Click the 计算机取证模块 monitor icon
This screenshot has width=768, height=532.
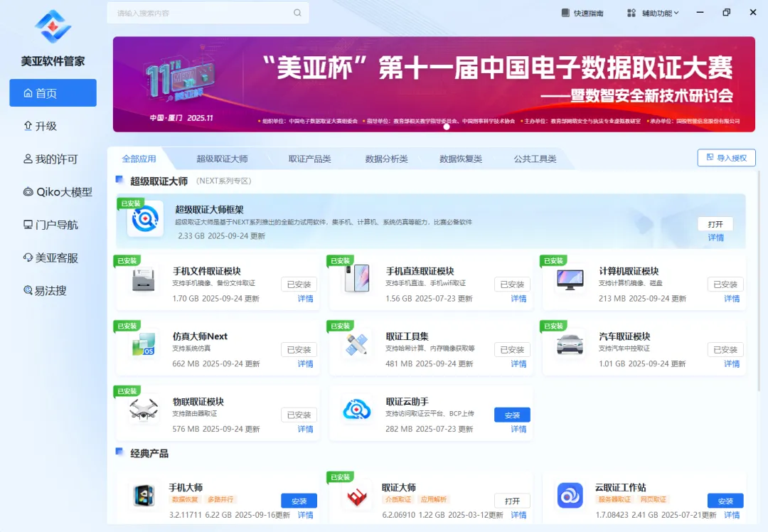pyautogui.click(x=570, y=279)
